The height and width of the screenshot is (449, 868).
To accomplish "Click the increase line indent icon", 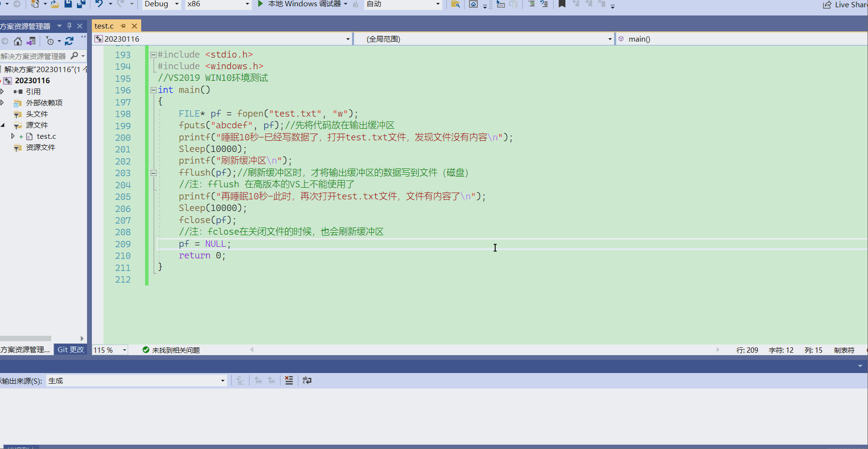I will [544, 4].
